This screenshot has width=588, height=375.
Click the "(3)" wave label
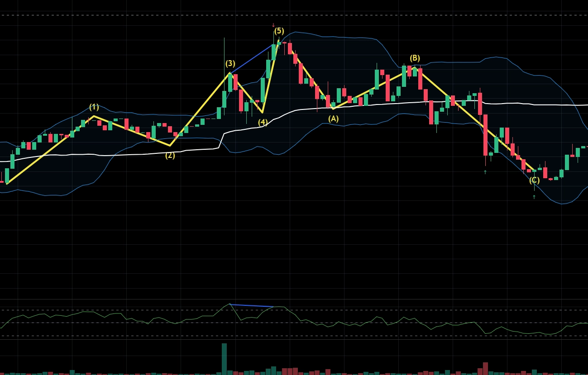tap(230, 64)
